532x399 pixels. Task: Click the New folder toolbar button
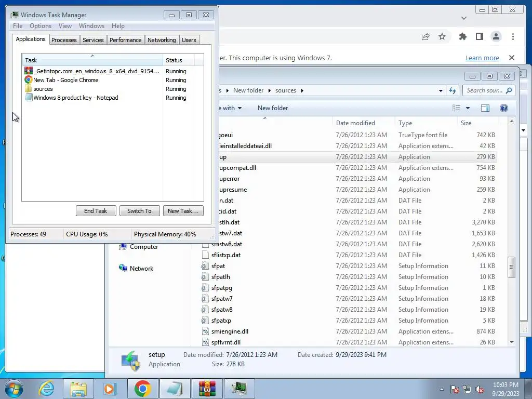(273, 108)
